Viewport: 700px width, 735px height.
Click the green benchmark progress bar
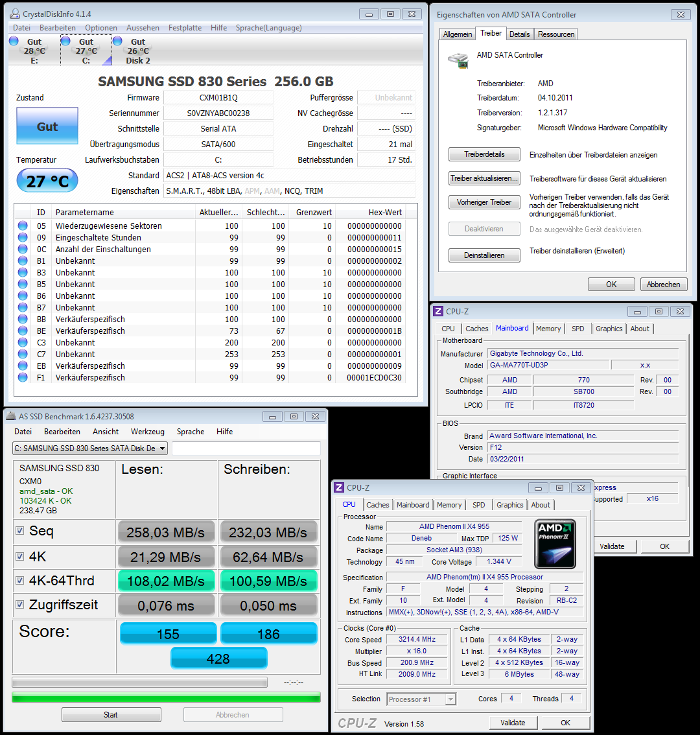click(166, 697)
